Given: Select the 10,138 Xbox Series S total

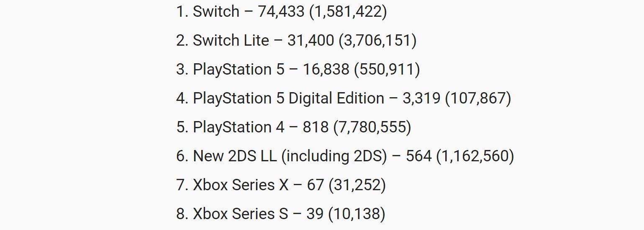Looking at the screenshot, I should click(357, 214).
